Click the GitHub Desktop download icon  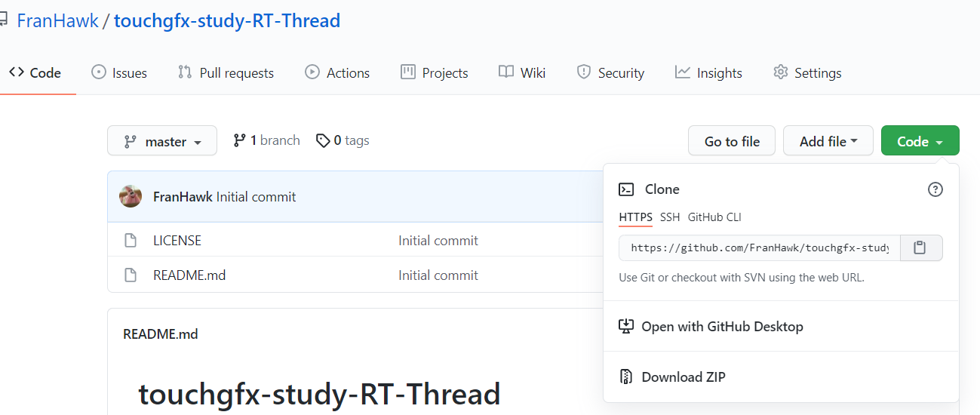coord(626,327)
